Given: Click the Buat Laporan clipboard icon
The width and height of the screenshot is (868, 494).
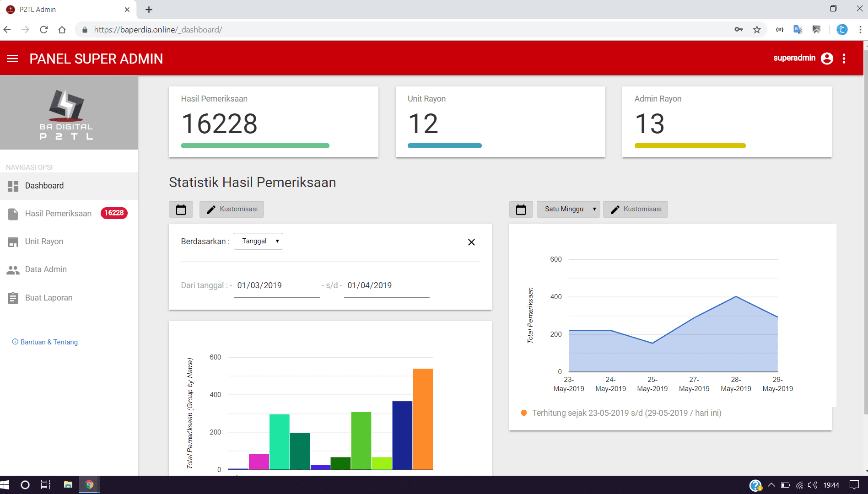Looking at the screenshot, I should pos(13,298).
